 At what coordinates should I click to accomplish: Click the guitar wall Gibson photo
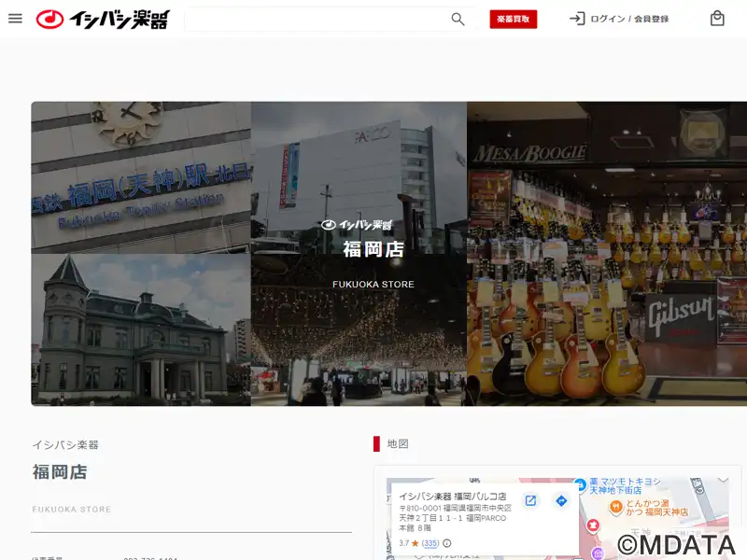tap(606, 254)
